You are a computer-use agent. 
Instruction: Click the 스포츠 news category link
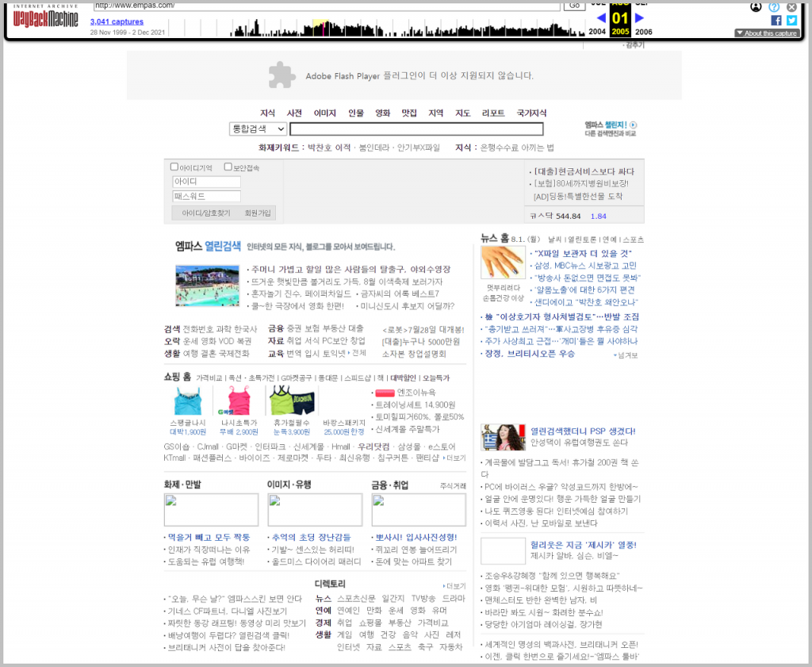[x=633, y=240]
